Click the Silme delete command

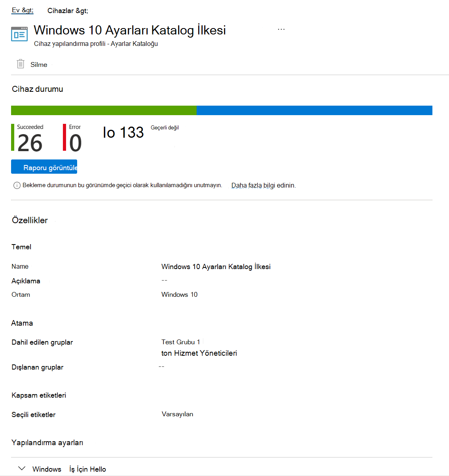pos(39,64)
